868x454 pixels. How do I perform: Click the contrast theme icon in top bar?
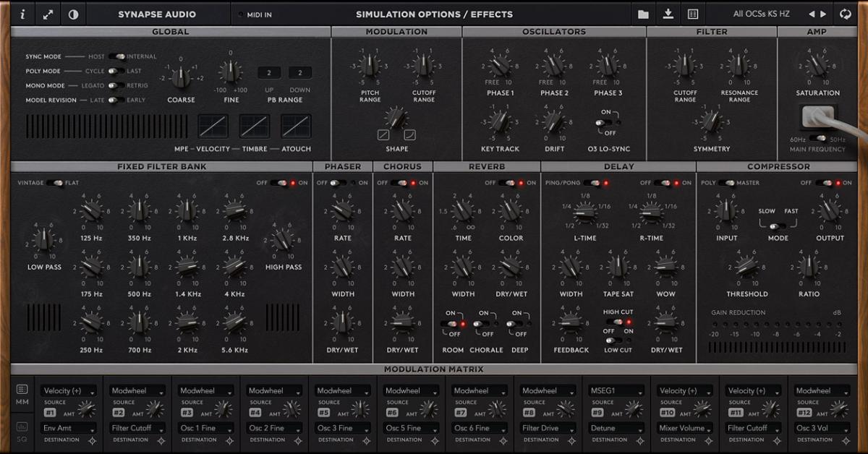click(73, 13)
